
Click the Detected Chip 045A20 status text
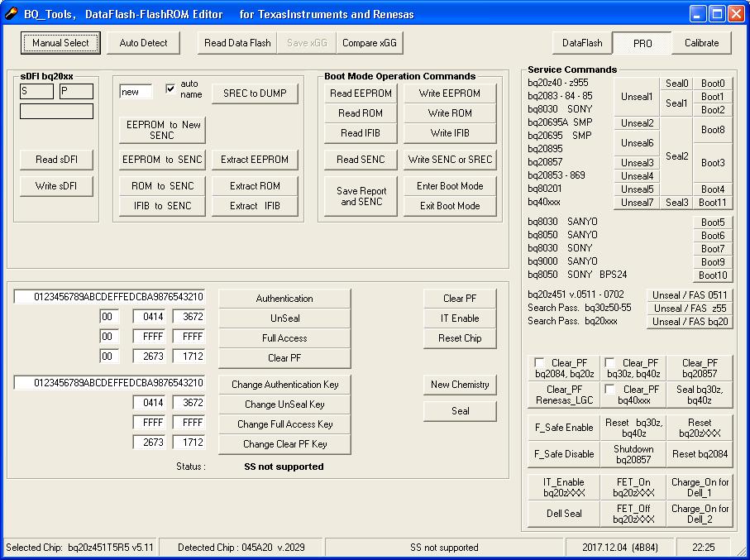point(241,548)
